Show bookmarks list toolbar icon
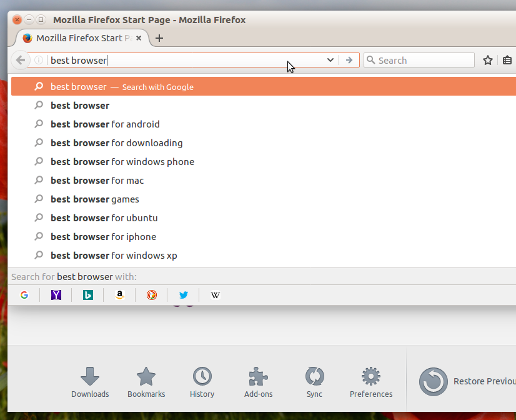The width and height of the screenshot is (516, 420). click(x=507, y=60)
